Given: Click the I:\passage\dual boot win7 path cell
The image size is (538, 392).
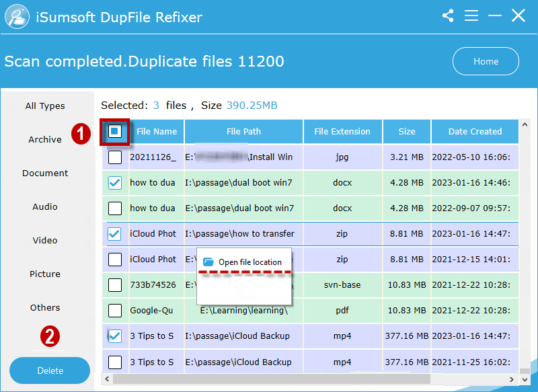Looking at the screenshot, I should click(x=243, y=183).
